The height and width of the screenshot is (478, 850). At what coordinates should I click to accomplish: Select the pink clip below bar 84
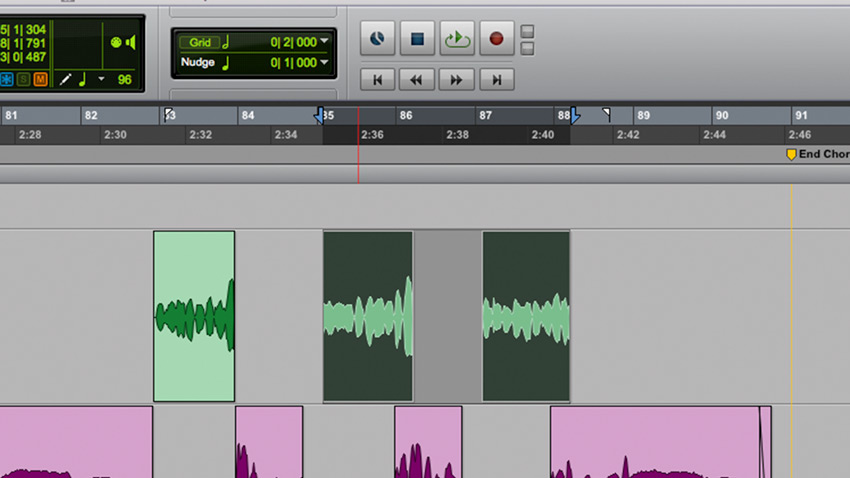pos(269,442)
